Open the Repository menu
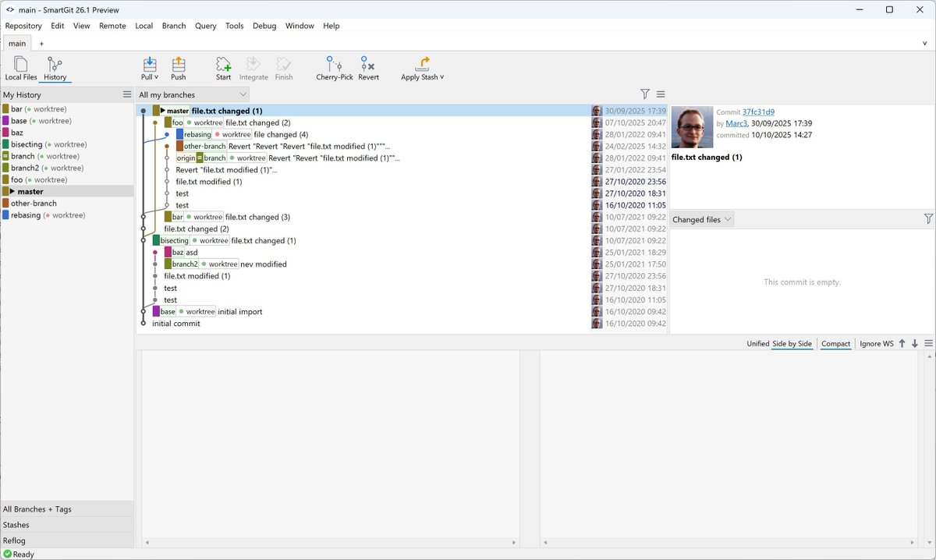Viewport: 936px width, 560px height. coord(23,26)
